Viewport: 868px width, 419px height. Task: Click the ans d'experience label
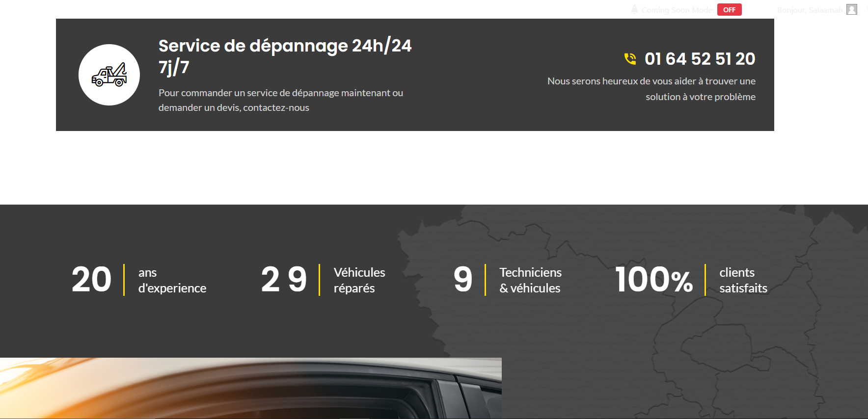(172, 280)
